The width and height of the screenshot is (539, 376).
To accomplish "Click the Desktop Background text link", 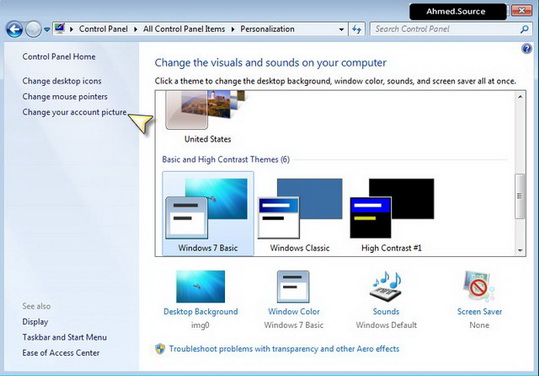I will (201, 312).
